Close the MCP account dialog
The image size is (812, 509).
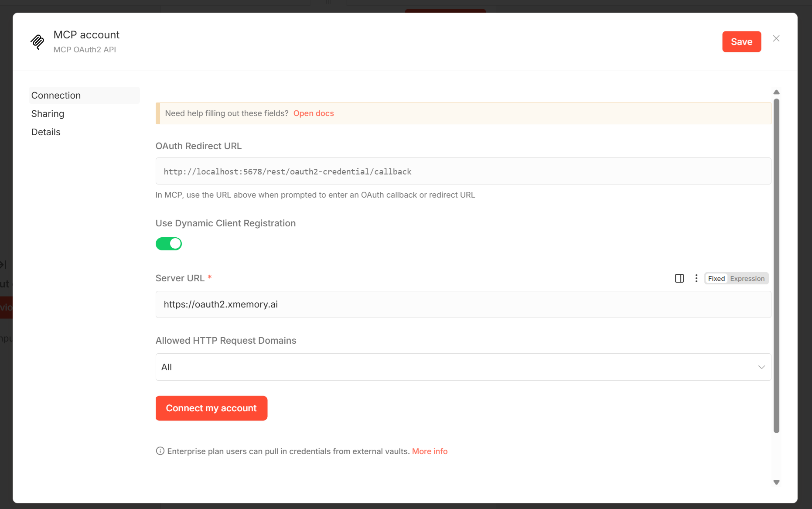[776, 38]
